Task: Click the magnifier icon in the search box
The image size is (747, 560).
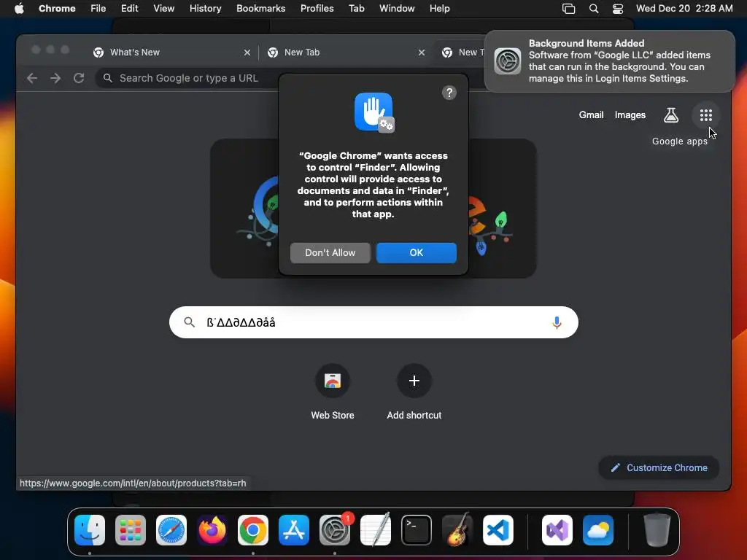Action: click(x=189, y=322)
